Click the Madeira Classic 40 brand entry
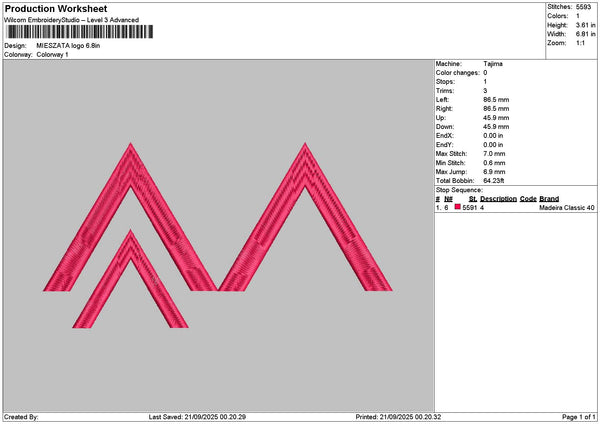 point(567,207)
